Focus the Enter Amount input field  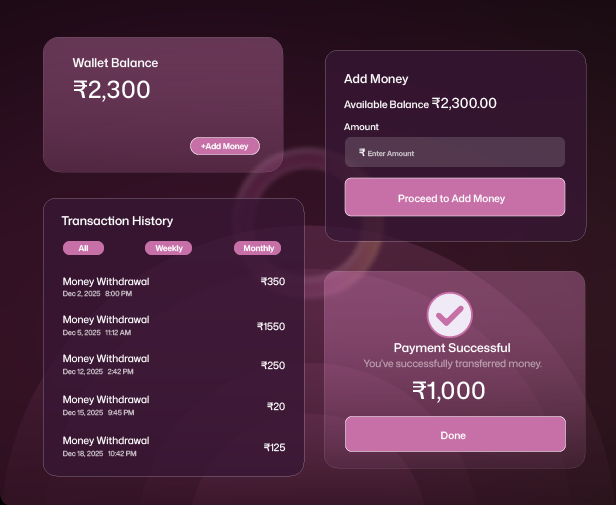pyautogui.click(x=460, y=153)
